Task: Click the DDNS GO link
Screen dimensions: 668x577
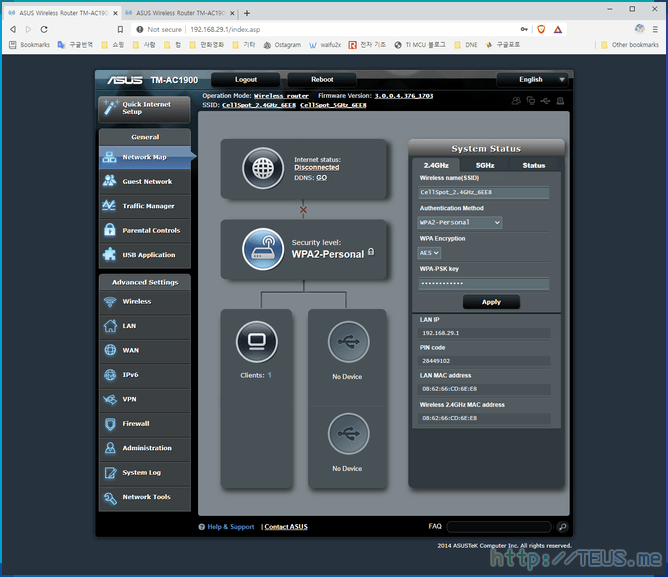Action: (322, 178)
